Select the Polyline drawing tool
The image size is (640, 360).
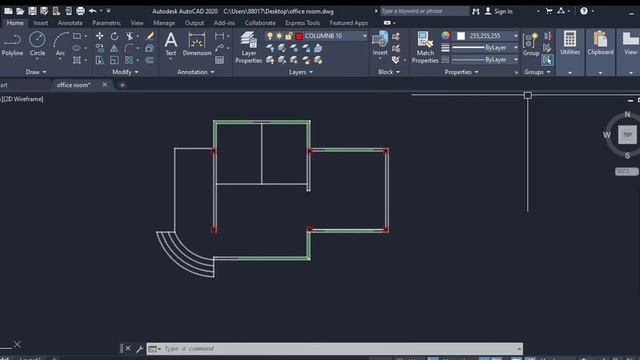(12, 44)
